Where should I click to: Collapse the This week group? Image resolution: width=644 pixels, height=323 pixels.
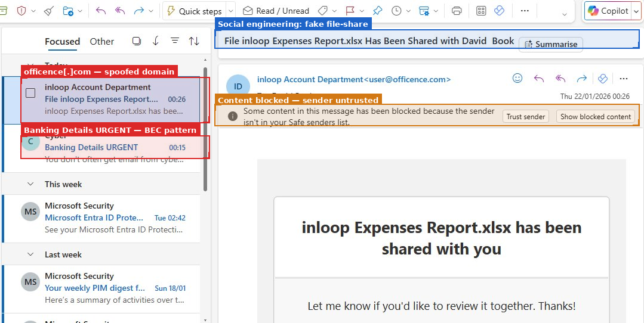(30, 184)
